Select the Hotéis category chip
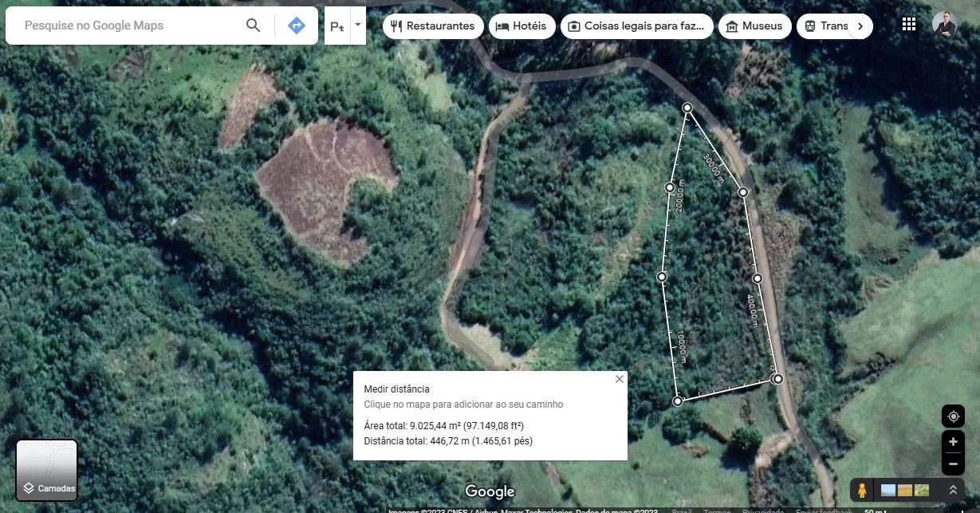The image size is (980, 513). coord(522,26)
